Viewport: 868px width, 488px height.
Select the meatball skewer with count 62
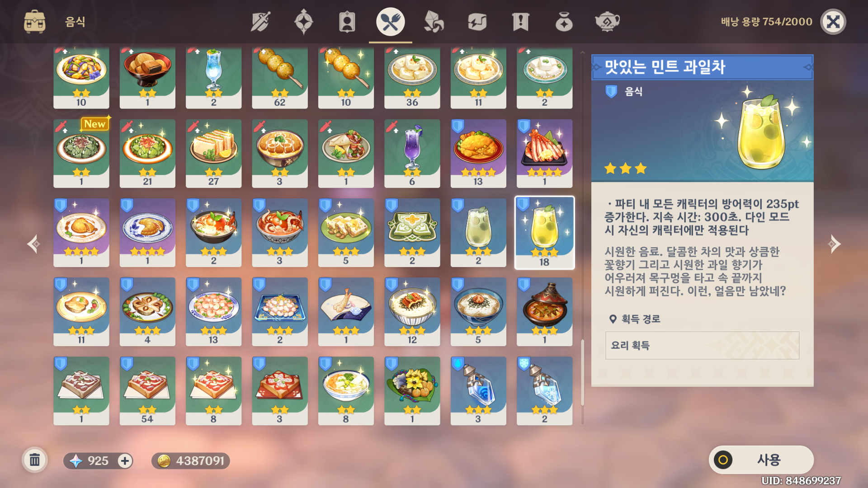click(x=280, y=78)
